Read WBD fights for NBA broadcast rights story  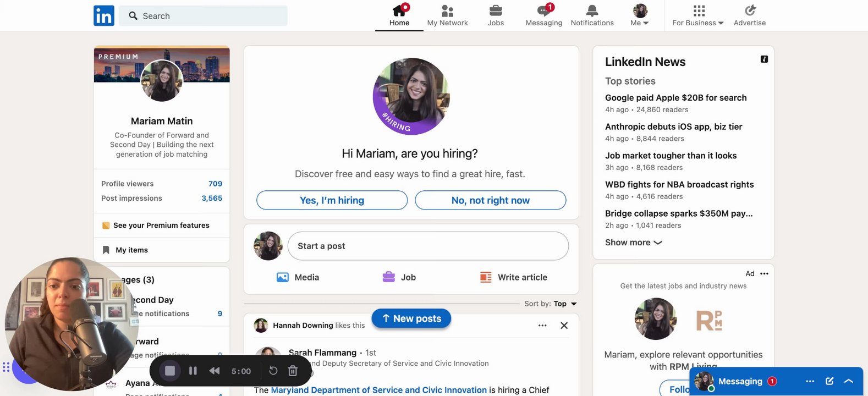(679, 185)
